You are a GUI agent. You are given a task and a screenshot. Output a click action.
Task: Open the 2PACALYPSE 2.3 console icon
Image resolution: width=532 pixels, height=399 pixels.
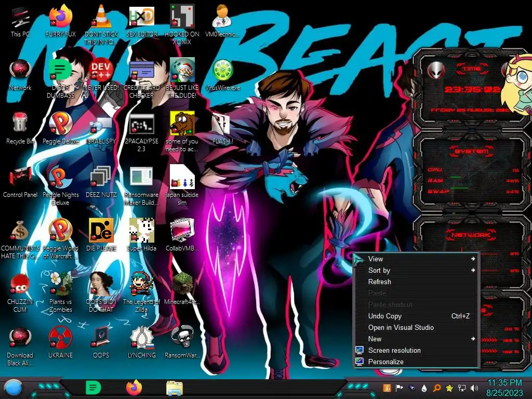pos(141,124)
